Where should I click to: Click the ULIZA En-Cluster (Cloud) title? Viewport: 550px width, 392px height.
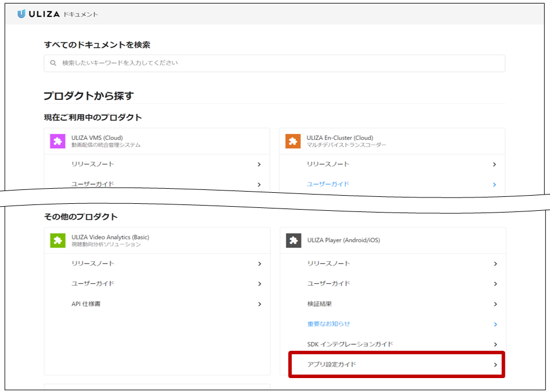[x=340, y=138]
